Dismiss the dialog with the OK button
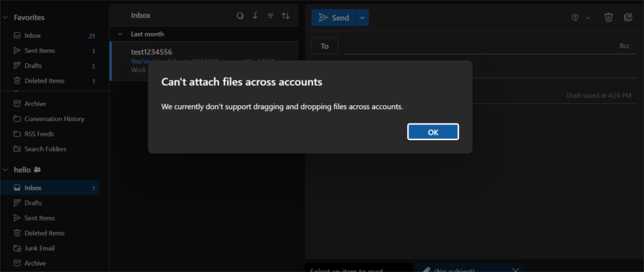This screenshot has height=272, width=644. click(433, 132)
